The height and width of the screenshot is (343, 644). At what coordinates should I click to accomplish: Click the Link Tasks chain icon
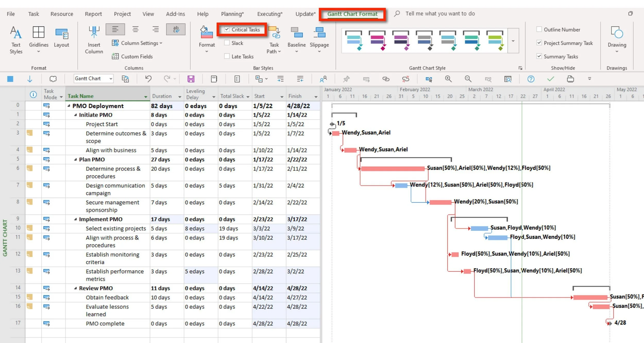click(386, 79)
